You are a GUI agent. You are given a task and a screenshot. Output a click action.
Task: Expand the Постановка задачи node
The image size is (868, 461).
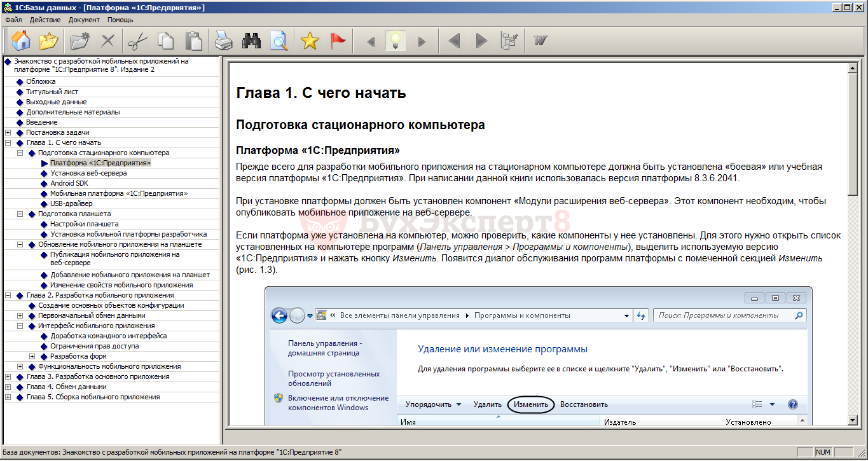pyautogui.click(x=8, y=132)
